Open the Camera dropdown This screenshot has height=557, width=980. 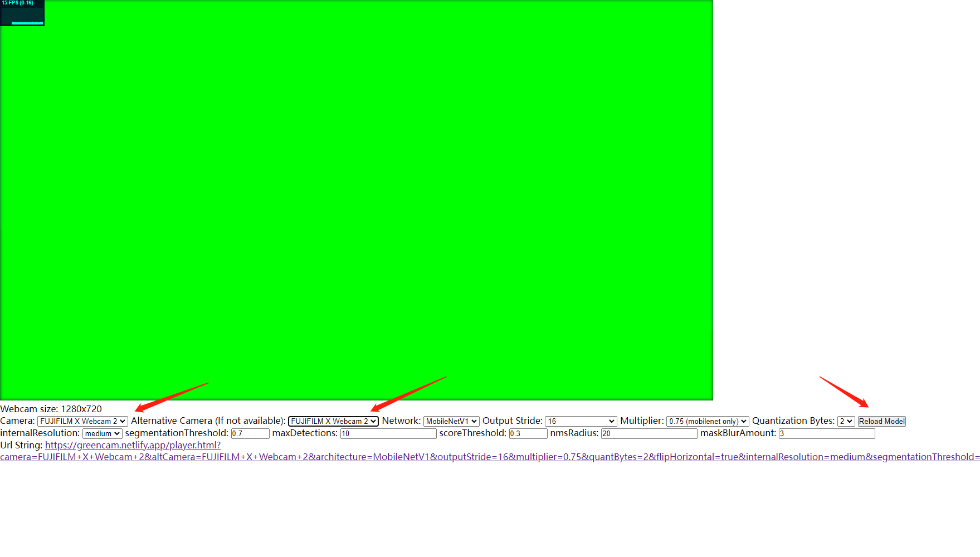click(82, 421)
